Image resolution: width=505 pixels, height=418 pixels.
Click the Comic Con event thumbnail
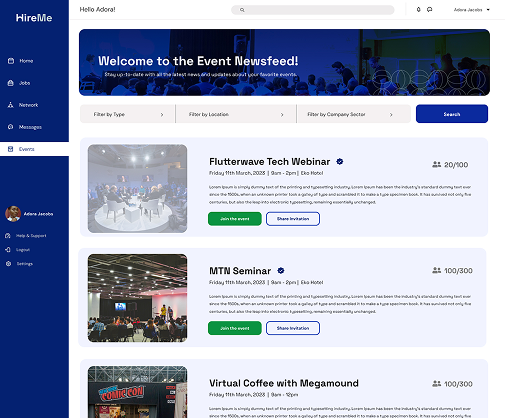point(137,392)
